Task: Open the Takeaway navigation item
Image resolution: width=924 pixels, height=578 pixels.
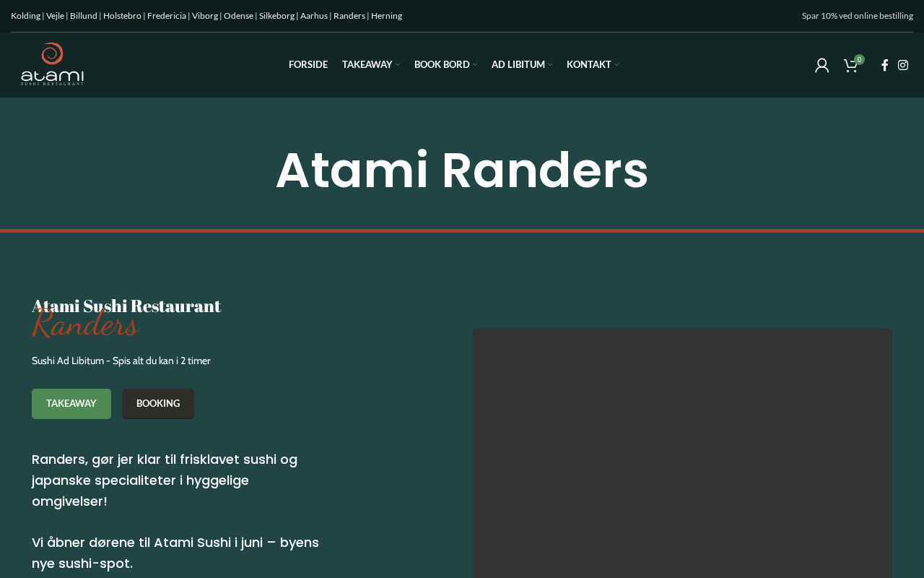Action: click(367, 64)
